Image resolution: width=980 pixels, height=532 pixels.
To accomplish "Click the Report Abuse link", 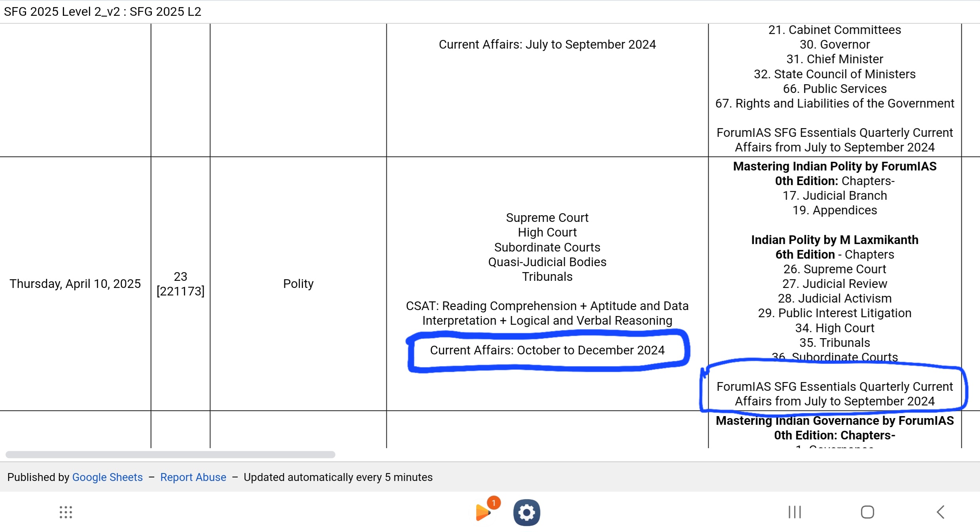I will pyautogui.click(x=193, y=477).
